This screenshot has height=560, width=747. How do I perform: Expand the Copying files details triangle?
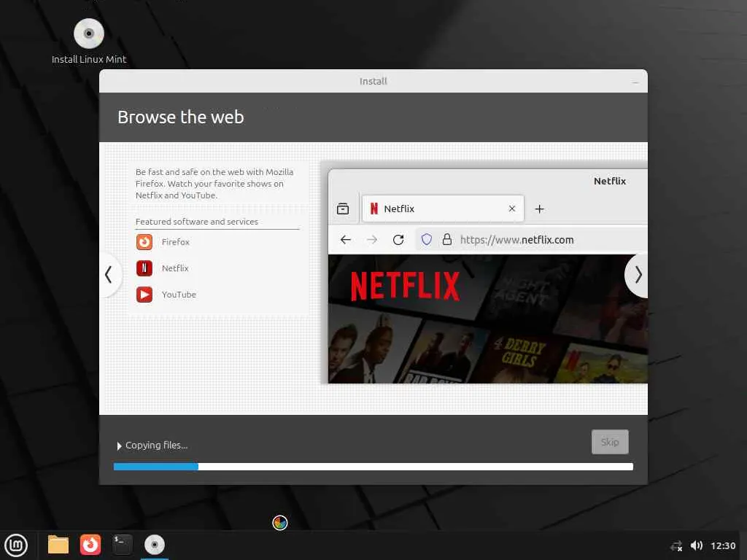tap(119, 446)
